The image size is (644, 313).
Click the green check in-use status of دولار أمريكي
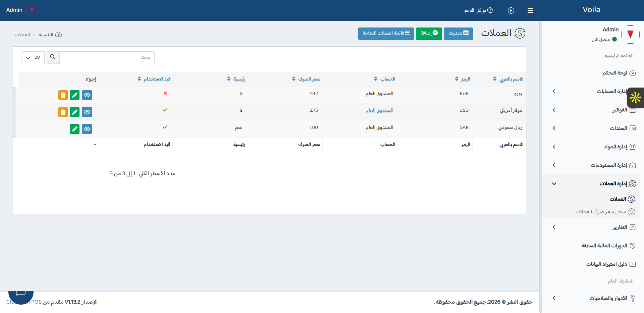click(165, 110)
